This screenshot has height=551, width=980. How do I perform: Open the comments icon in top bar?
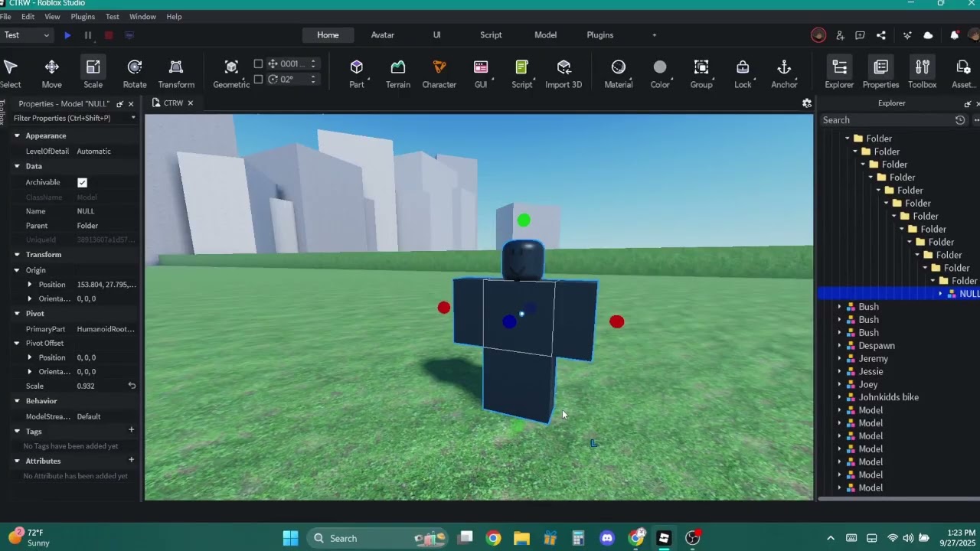pos(860,35)
